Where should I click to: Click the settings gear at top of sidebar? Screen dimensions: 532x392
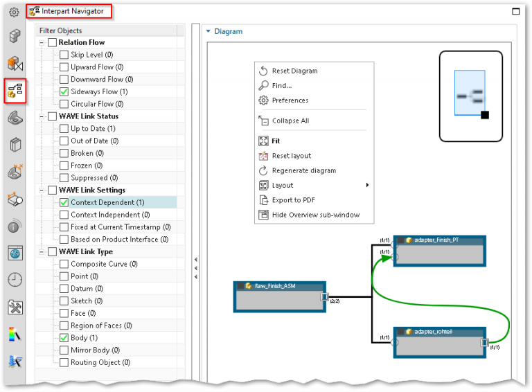[14, 12]
